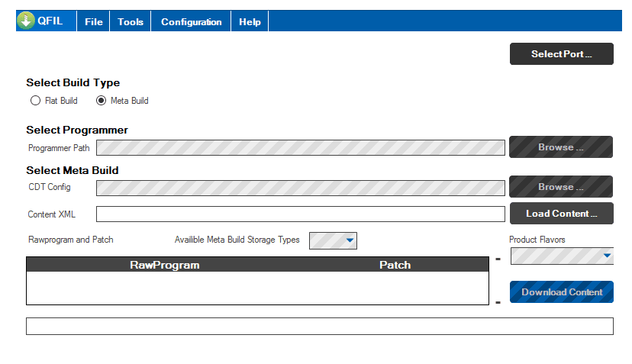Open the Help menu

[250, 22]
